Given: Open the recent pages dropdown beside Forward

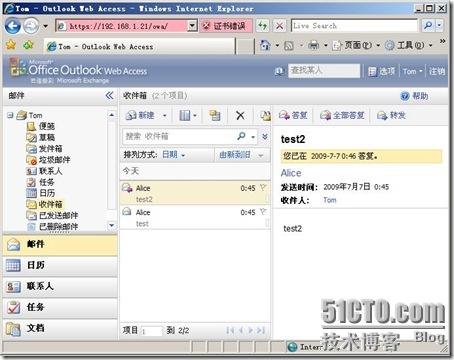Looking at the screenshot, I should pyautogui.click(x=46, y=26).
